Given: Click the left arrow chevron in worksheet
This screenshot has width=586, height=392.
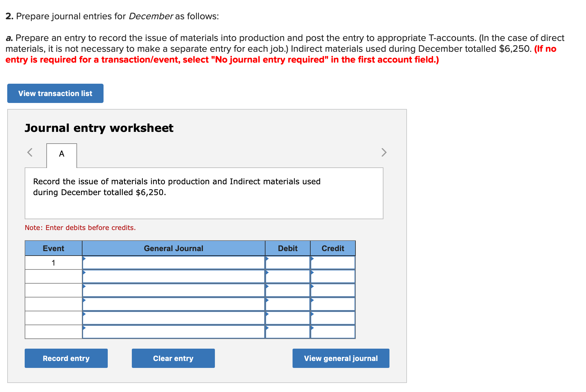Looking at the screenshot, I should click(x=30, y=152).
